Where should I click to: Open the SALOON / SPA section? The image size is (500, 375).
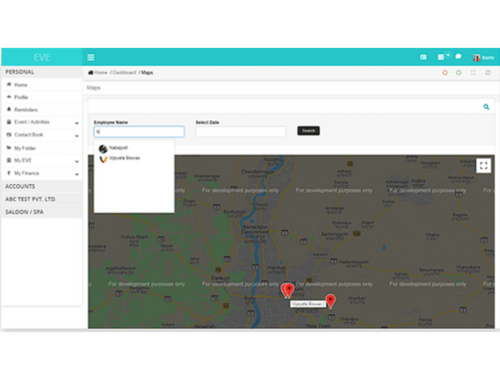[42, 212]
